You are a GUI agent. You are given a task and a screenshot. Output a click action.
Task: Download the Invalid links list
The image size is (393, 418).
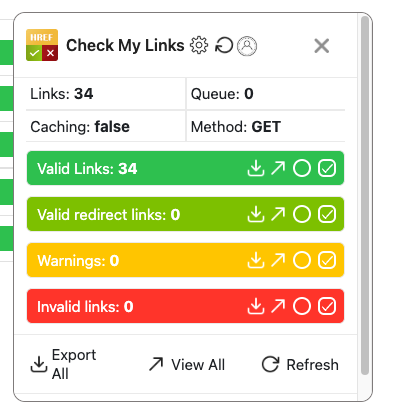click(256, 306)
